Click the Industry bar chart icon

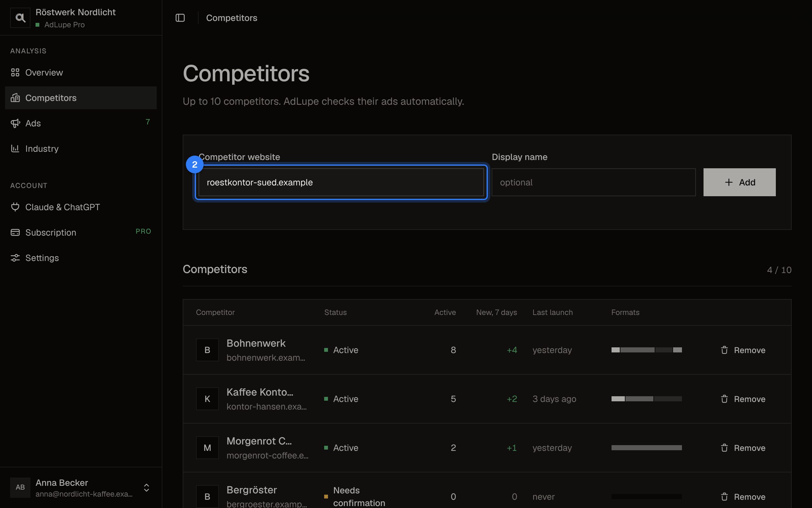click(15, 149)
